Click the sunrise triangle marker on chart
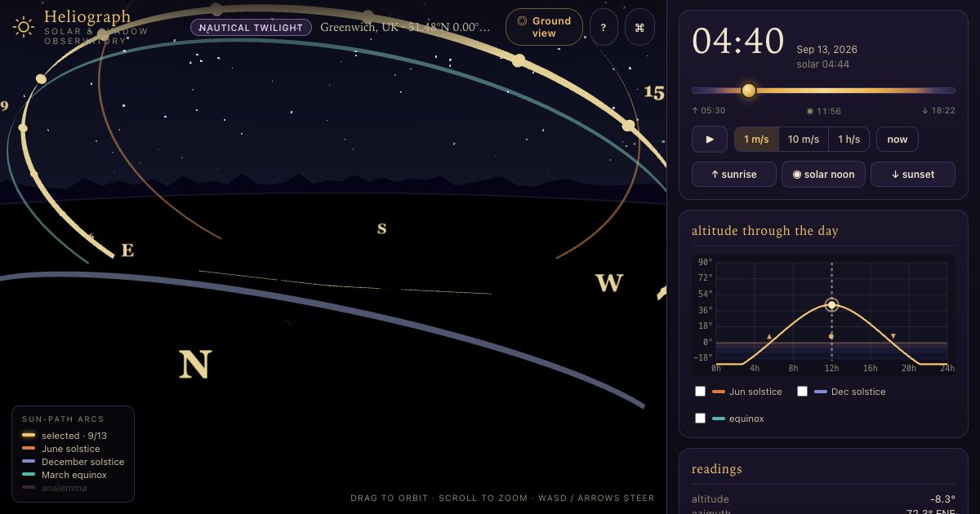Image resolution: width=980 pixels, height=514 pixels. pos(768,336)
